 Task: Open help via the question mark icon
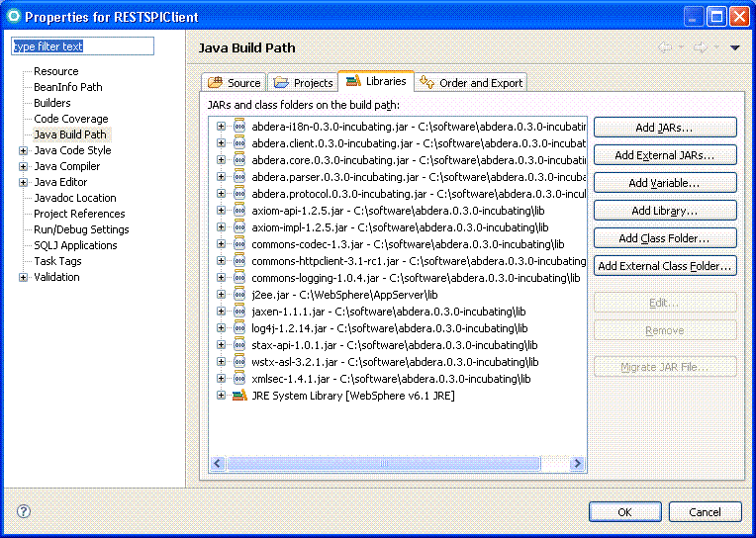(23, 511)
